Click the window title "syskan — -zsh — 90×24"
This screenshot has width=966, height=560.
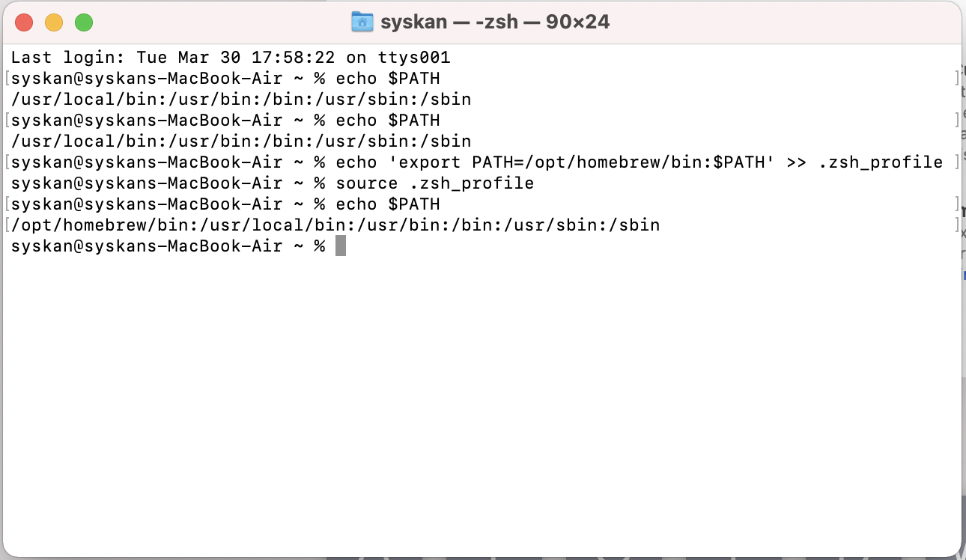[x=494, y=22]
